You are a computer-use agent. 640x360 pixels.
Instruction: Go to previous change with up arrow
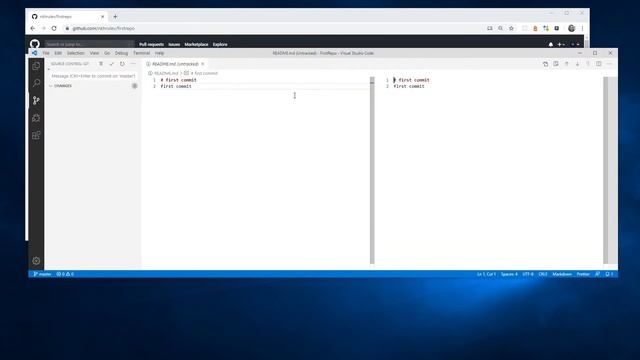(567, 64)
